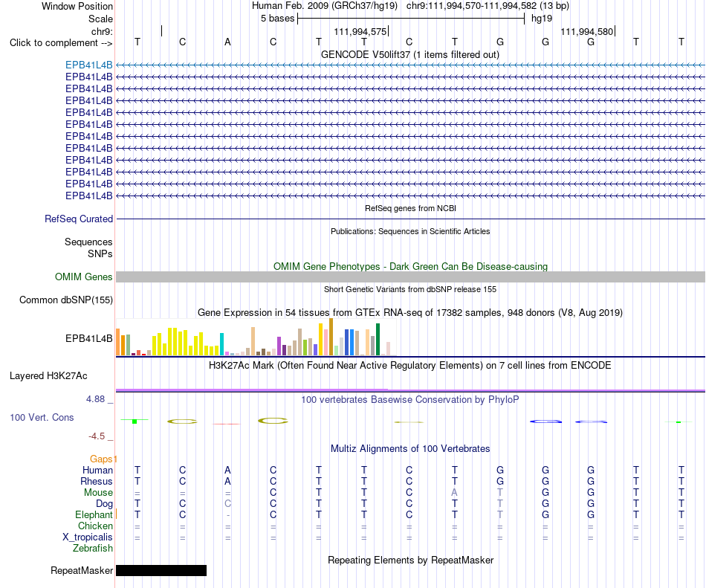Click the 111,994,580 position marker
This screenshot has width=706, height=588.
point(586,31)
